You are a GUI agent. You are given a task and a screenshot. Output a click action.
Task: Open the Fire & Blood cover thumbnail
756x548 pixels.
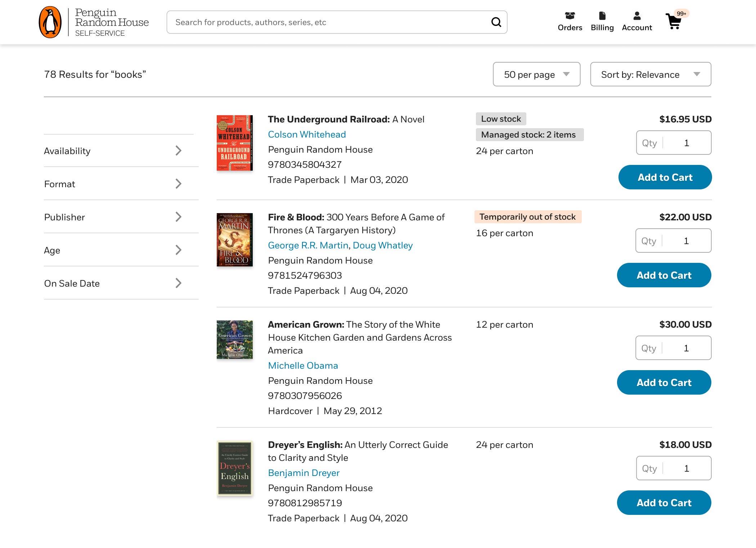(235, 240)
